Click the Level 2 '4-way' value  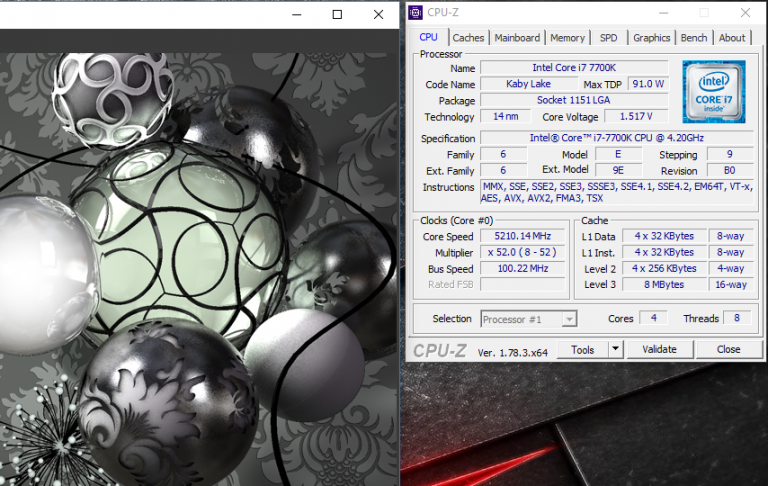pyautogui.click(x=730, y=268)
